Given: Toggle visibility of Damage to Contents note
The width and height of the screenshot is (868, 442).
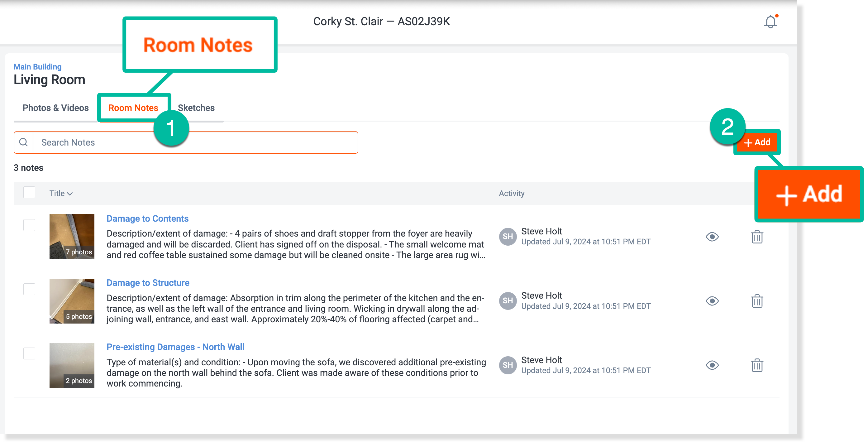Looking at the screenshot, I should (x=712, y=237).
